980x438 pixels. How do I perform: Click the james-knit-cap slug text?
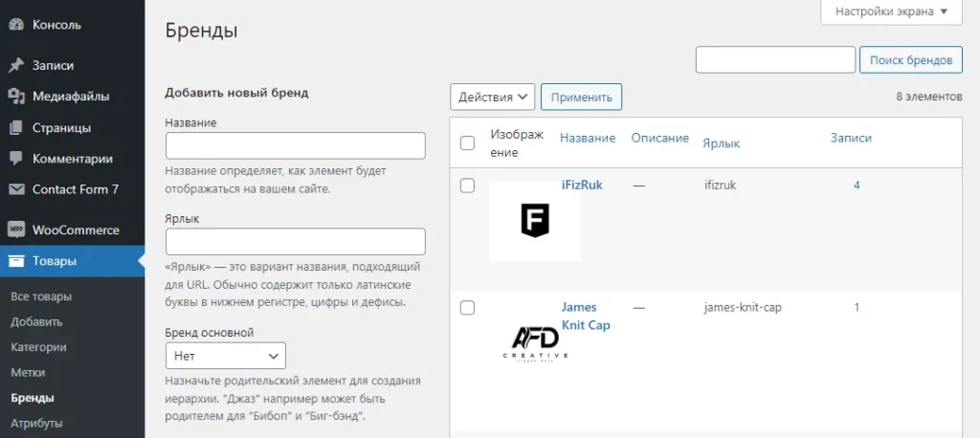pos(743,307)
